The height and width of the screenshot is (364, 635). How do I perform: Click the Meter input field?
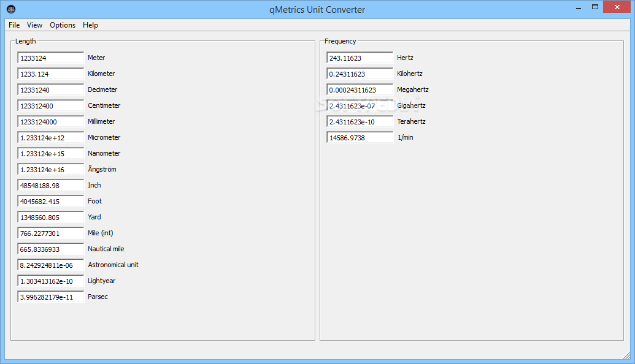(x=51, y=58)
